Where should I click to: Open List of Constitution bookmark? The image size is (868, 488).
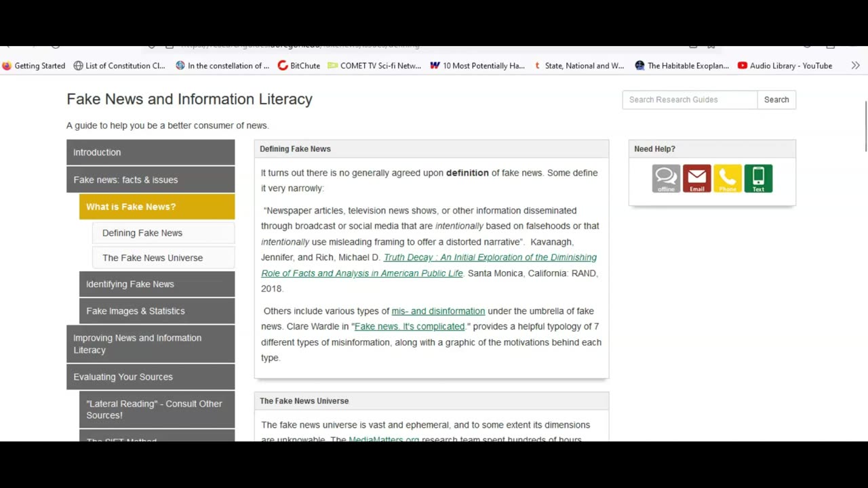[119, 66]
